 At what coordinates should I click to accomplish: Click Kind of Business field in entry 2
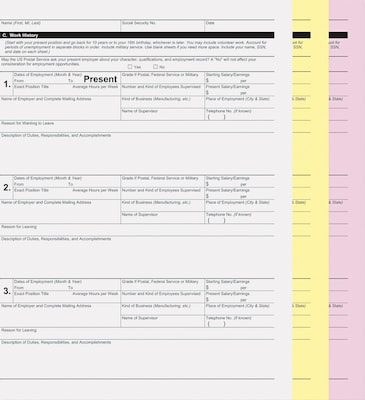[x=163, y=206]
